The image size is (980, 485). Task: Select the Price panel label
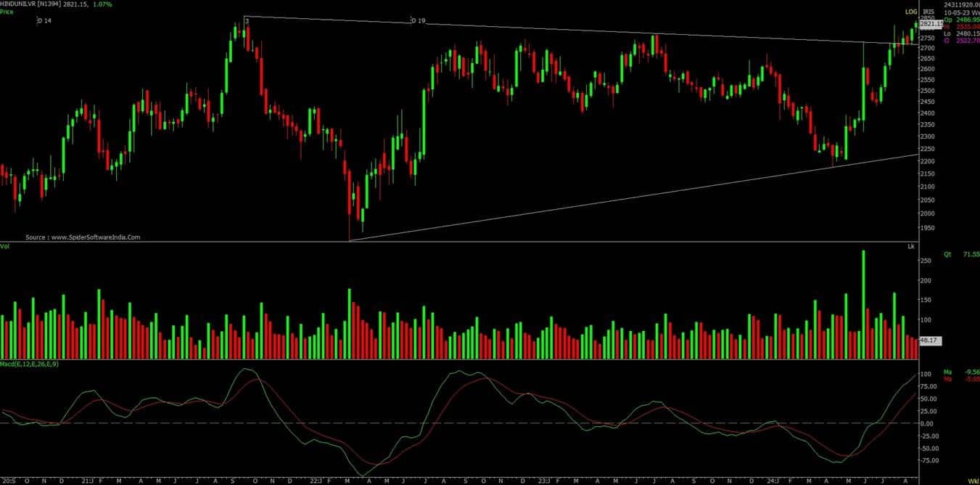7,12
